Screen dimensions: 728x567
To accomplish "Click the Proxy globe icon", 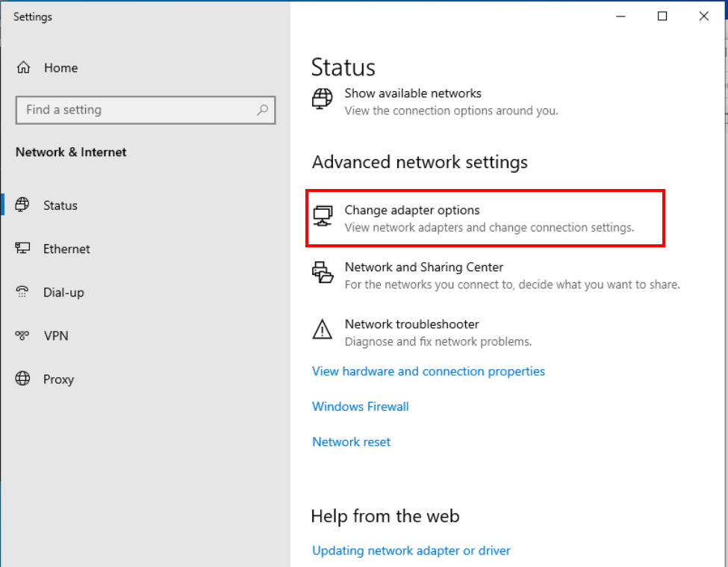I will point(23,379).
